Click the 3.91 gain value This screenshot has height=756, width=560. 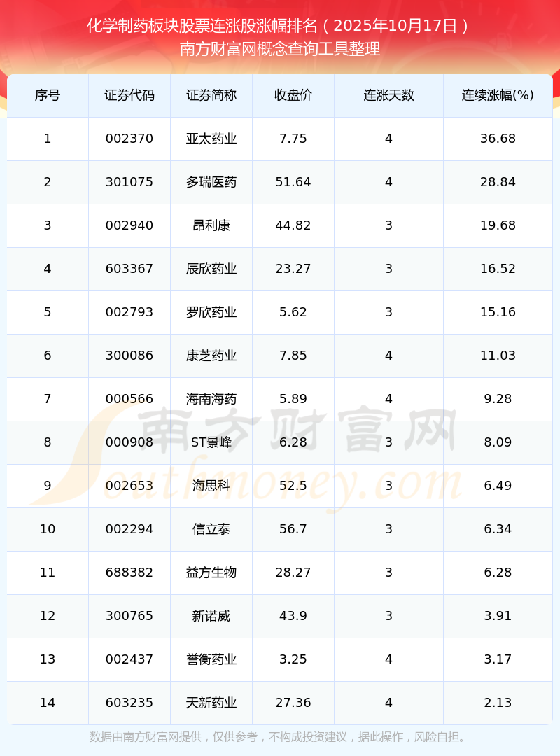point(498,616)
